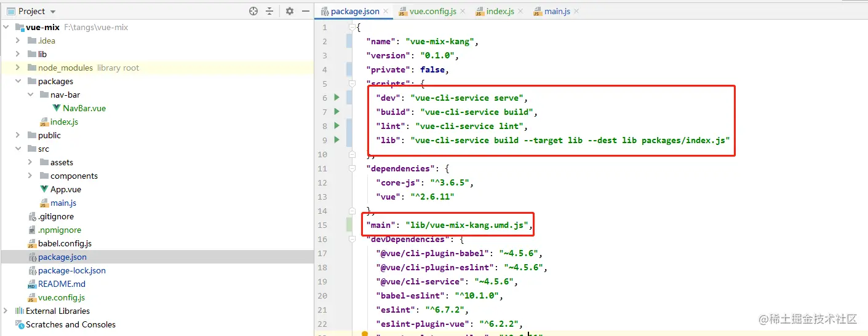Collapse the packages folder
Image resolution: width=868 pixels, height=336 pixels.
point(18,81)
